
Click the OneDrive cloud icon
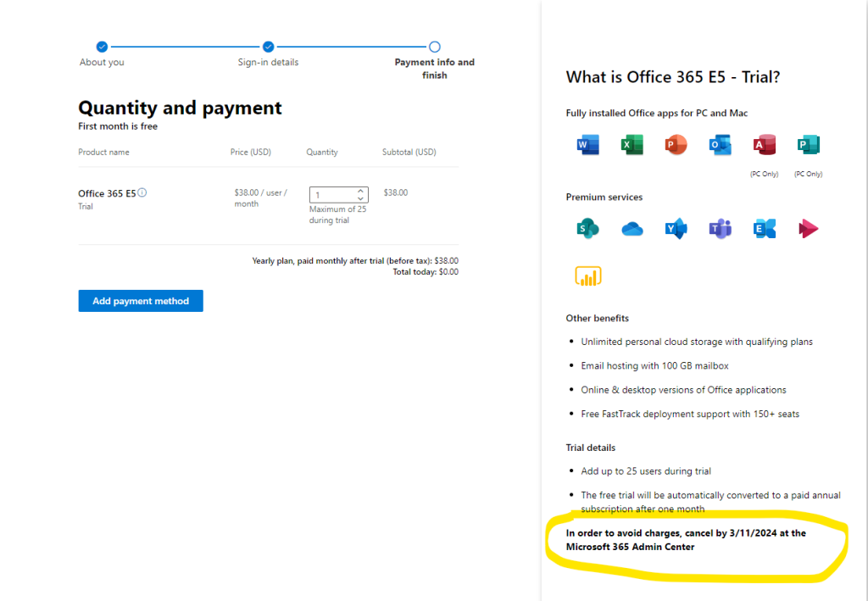[x=632, y=229]
